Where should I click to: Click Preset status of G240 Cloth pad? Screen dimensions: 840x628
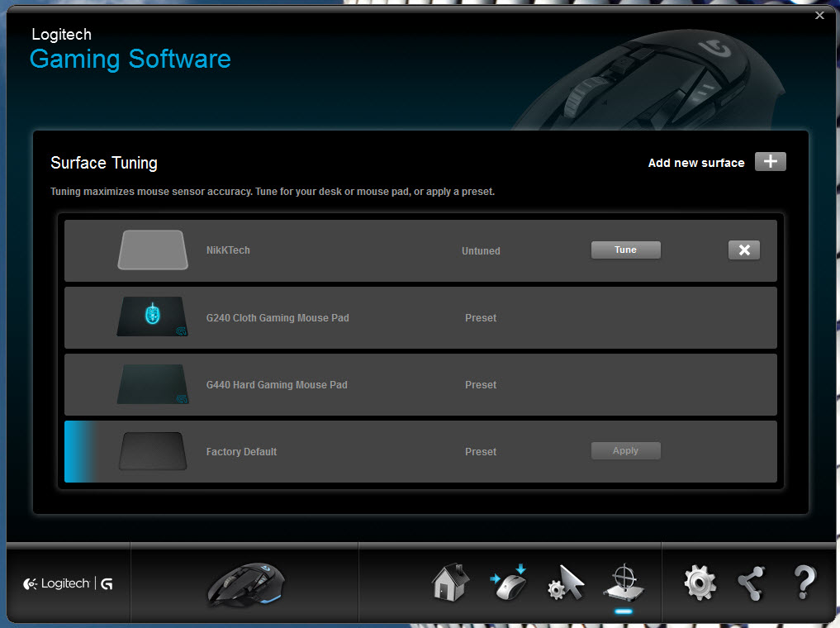481,318
